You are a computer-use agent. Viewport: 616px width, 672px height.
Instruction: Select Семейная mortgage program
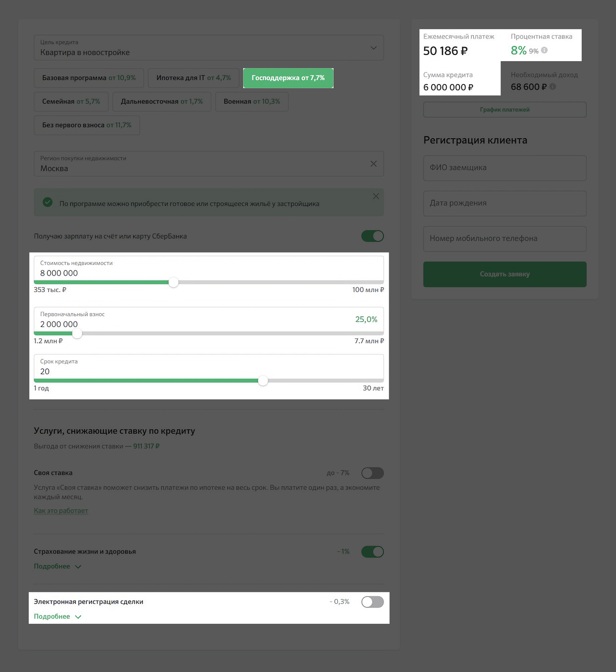71,102
